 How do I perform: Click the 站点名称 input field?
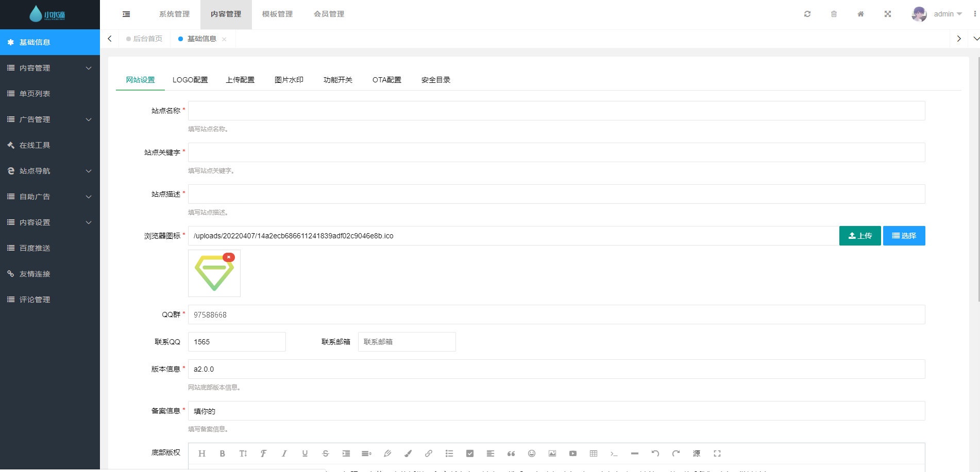click(x=556, y=111)
